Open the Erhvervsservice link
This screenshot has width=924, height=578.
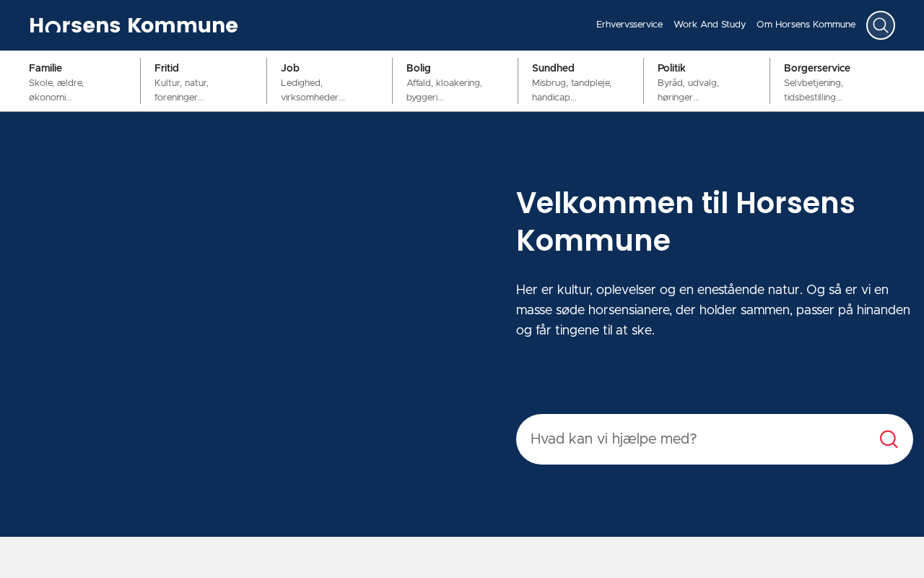point(629,25)
